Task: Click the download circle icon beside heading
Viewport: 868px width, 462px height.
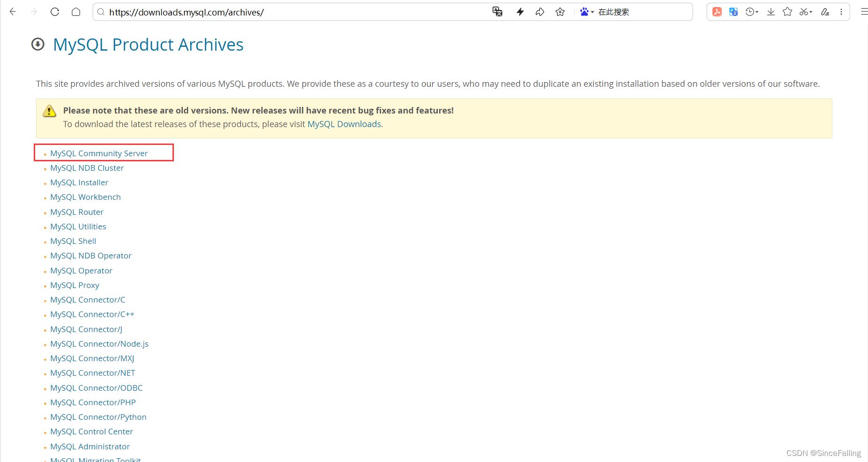Action: [x=38, y=44]
